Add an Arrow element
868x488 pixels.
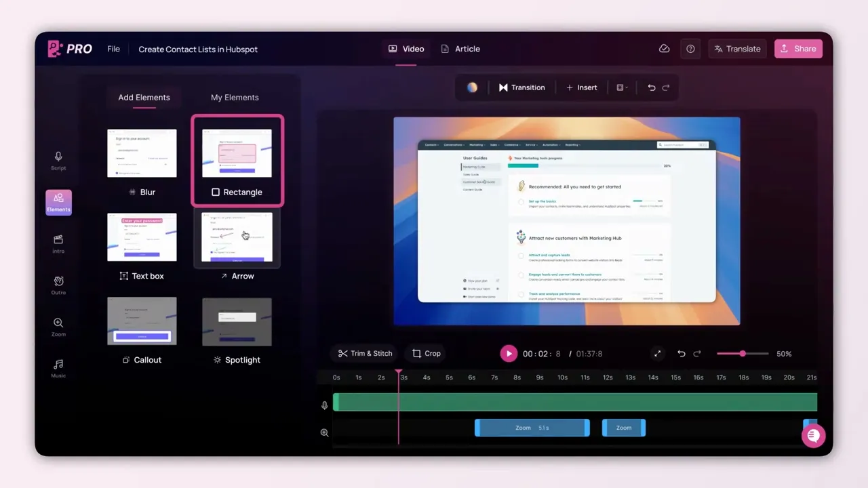237,247
